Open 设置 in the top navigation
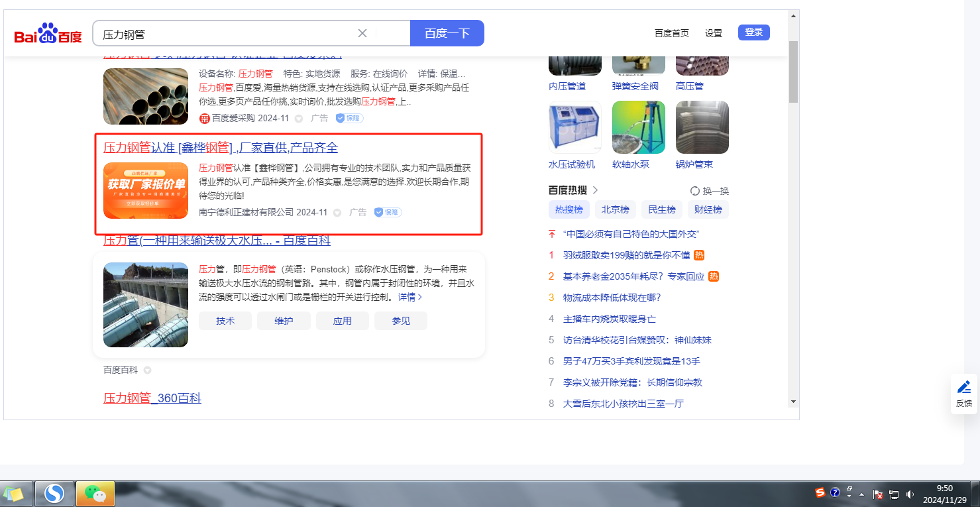 tap(714, 33)
